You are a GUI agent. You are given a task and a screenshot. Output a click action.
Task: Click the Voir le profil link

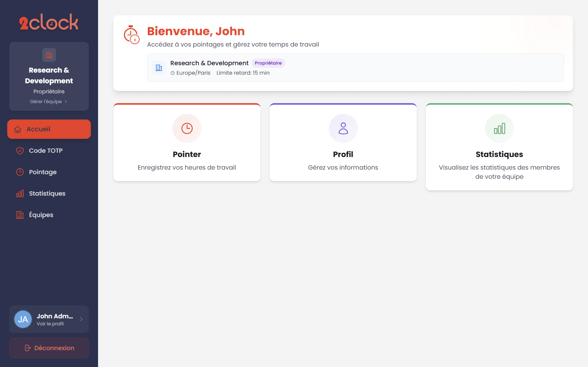coord(50,324)
